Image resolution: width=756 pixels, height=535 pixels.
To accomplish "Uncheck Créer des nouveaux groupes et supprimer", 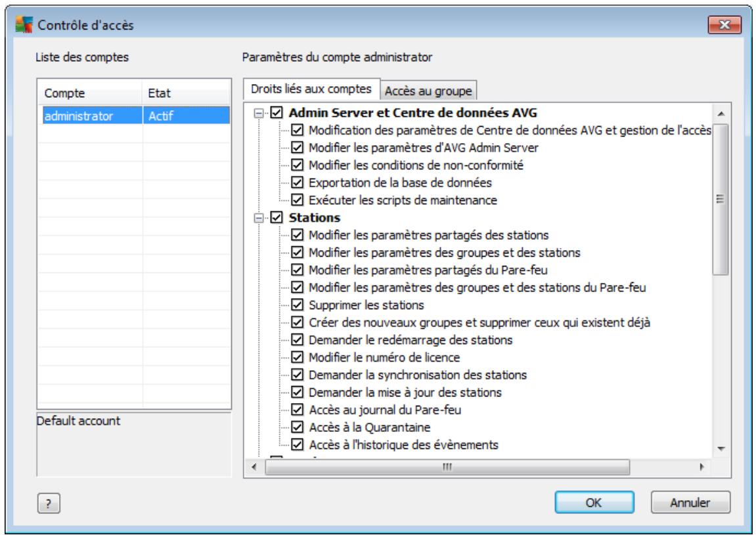I will pos(298,322).
